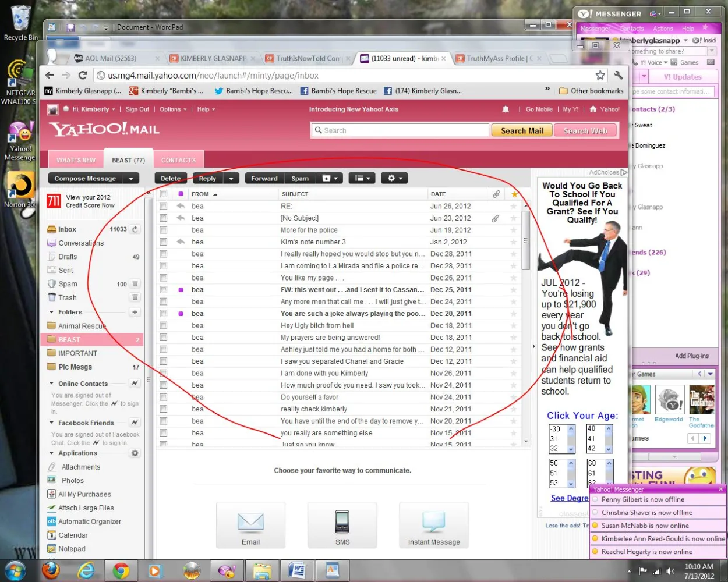Click the notification bell icon in Yahoo header
728x582 pixels.
[x=506, y=109]
